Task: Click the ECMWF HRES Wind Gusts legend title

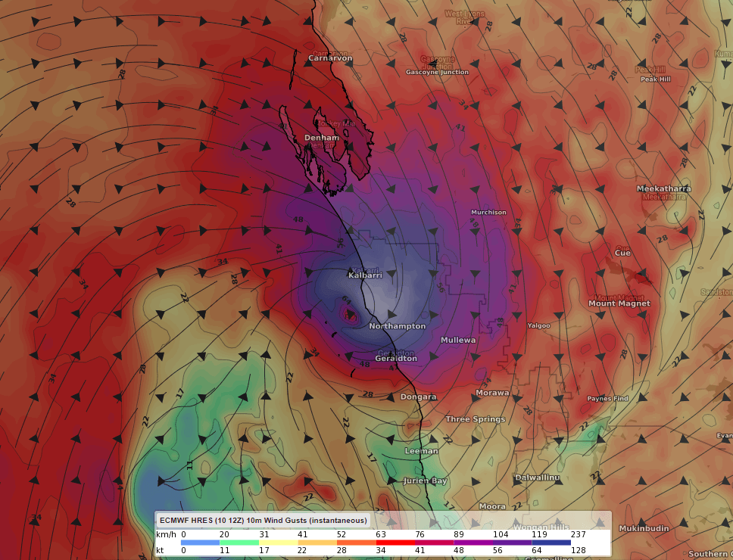Action: (x=262, y=520)
